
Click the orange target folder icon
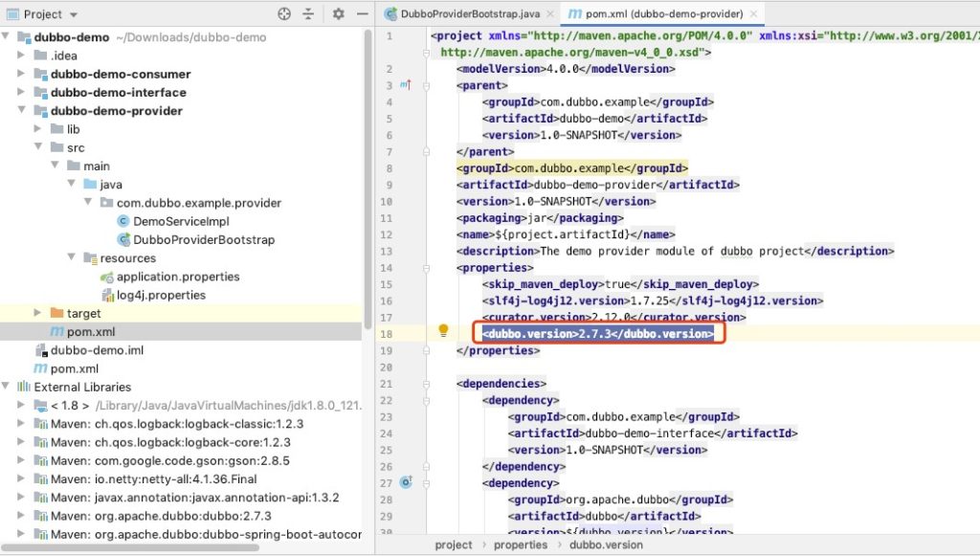[x=56, y=313]
